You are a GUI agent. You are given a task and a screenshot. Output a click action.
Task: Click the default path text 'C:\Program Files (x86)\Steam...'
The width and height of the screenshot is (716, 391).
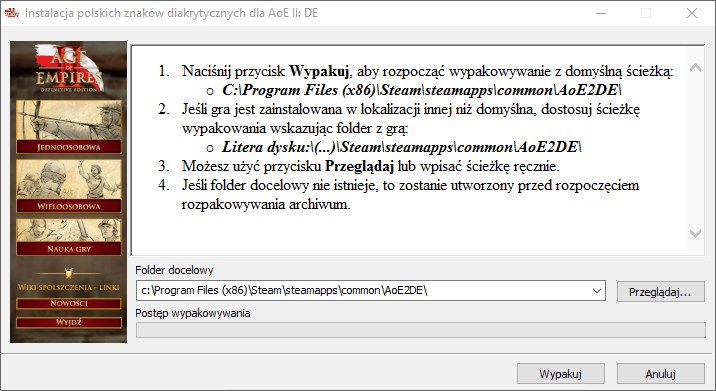tap(421, 90)
